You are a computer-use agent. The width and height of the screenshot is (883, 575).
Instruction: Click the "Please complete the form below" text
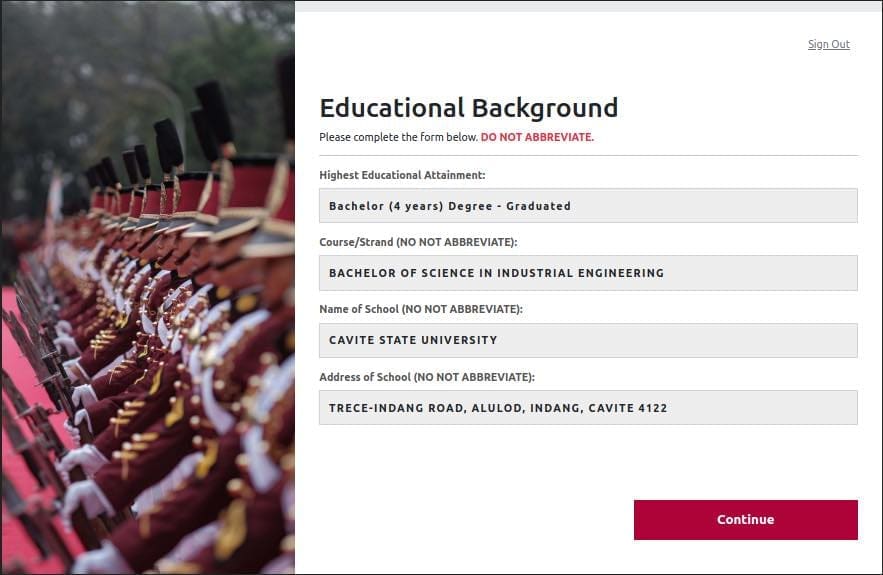[x=398, y=137]
